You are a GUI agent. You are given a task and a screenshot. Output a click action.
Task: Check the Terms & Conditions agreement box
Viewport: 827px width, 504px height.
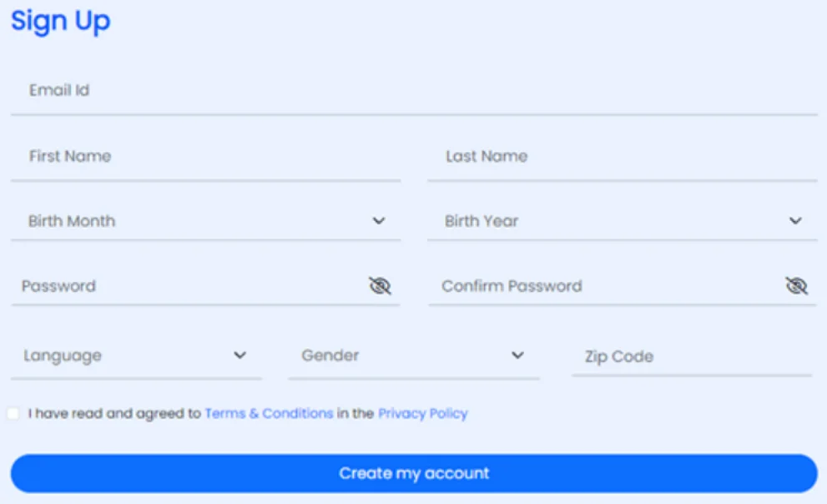[13, 414]
